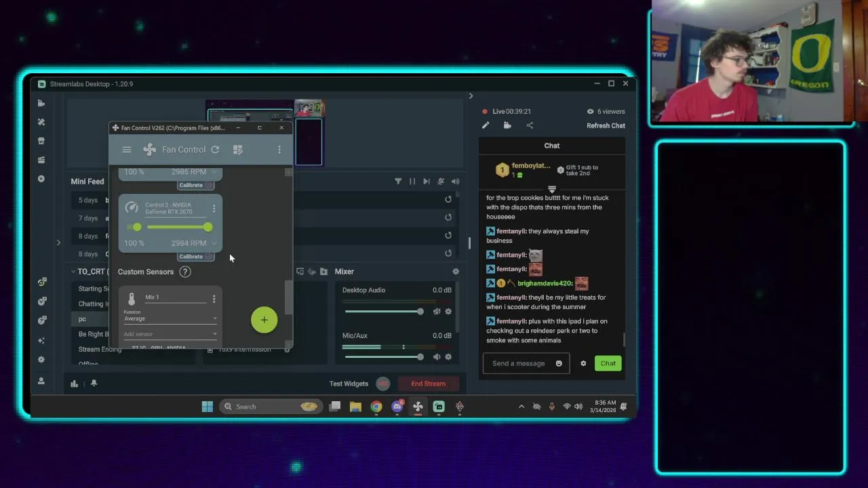This screenshot has height=488, width=868.
Task: Mute the Mic/Aux source
Action: click(x=437, y=357)
